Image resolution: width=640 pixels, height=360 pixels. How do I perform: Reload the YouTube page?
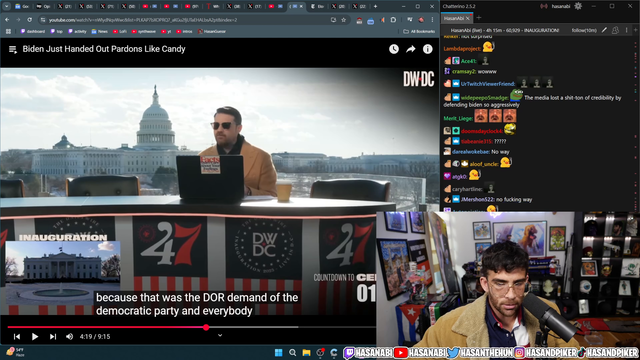pyautogui.click(x=29, y=20)
